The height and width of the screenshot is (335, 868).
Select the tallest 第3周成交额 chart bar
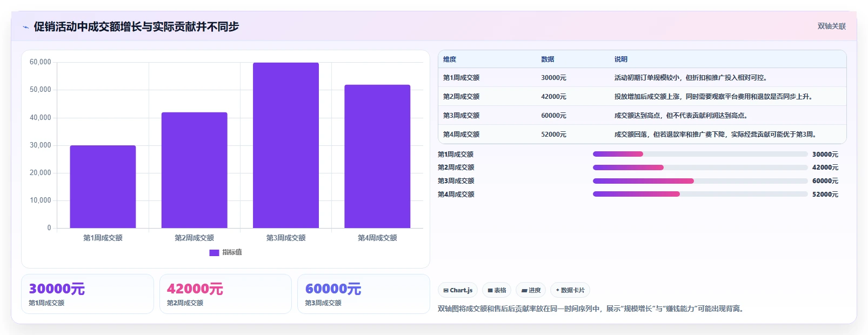click(286, 145)
